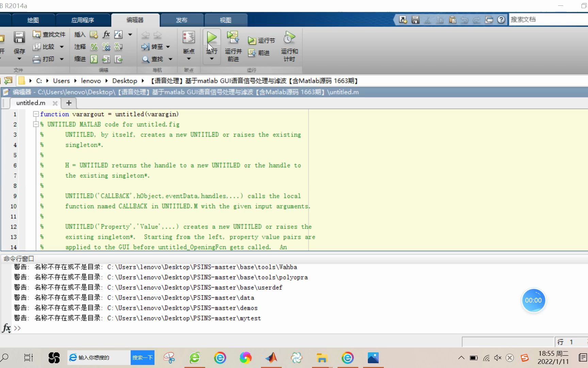588x368 pixels.
Task: Click Go To (转至) in the navigation group
Action: click(152, 47)
